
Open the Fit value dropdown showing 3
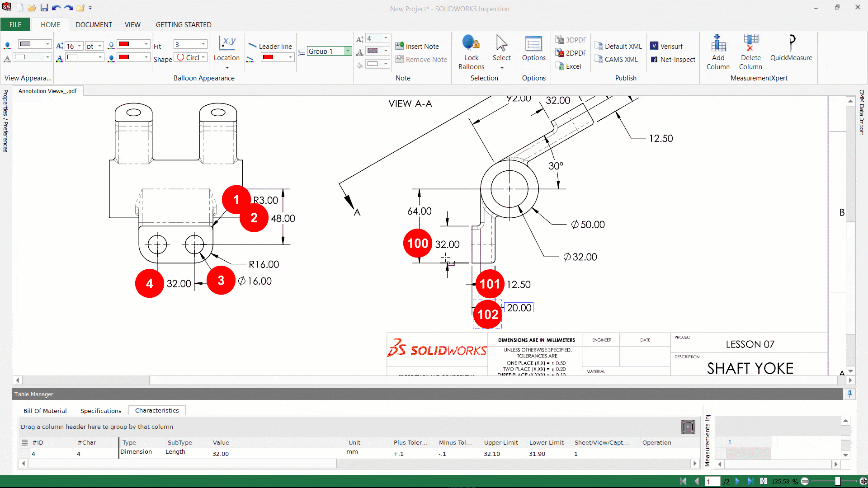point(203,44)
